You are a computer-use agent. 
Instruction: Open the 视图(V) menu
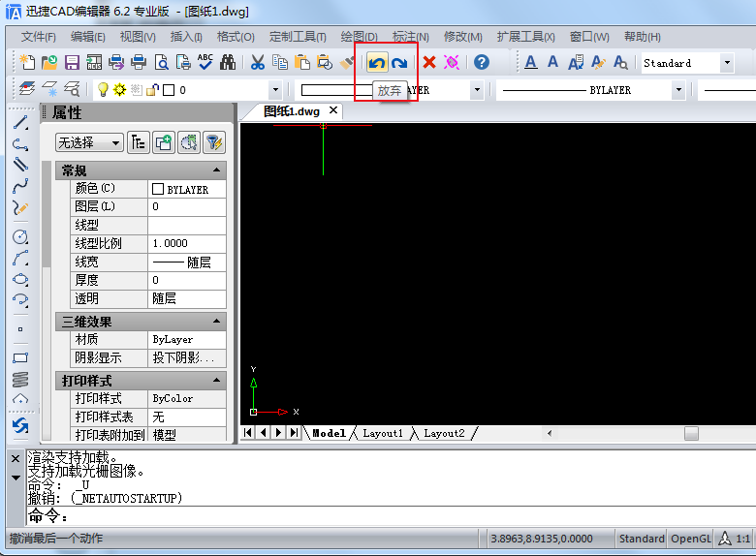pyautogui.click(x=138, y=37)
